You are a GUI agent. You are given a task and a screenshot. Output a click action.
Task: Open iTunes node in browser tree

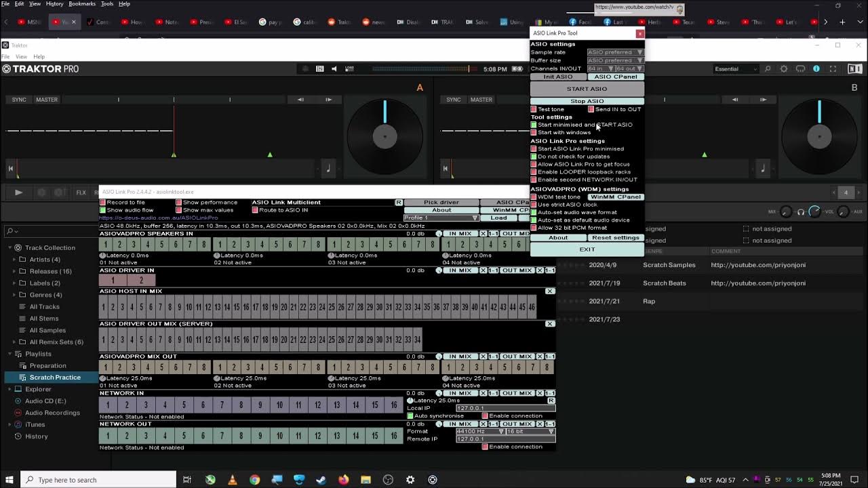pos(35,425)
